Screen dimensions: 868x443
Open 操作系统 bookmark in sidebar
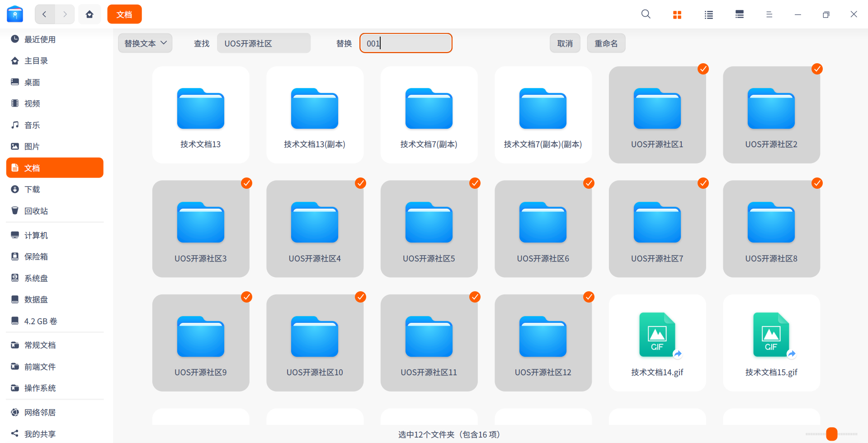(55, 388)
